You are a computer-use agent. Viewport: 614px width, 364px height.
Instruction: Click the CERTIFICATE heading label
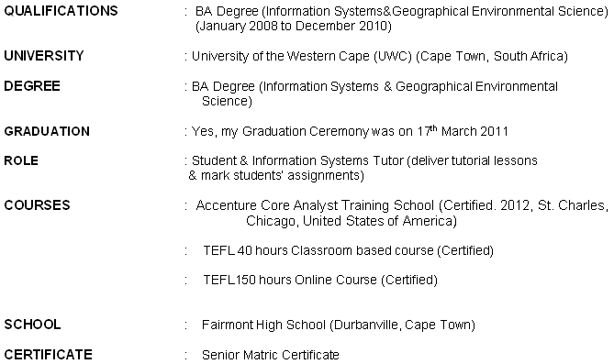tap(48, 355)
